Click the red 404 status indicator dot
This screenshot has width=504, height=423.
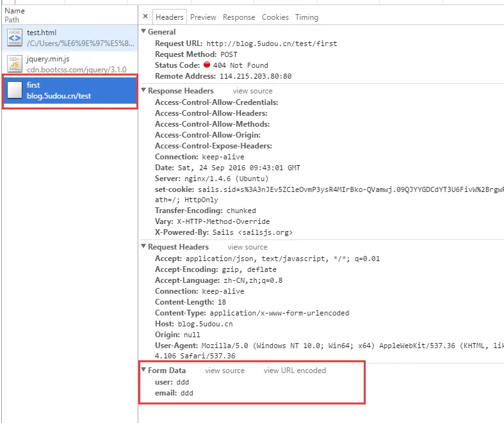tap(207, 65)
